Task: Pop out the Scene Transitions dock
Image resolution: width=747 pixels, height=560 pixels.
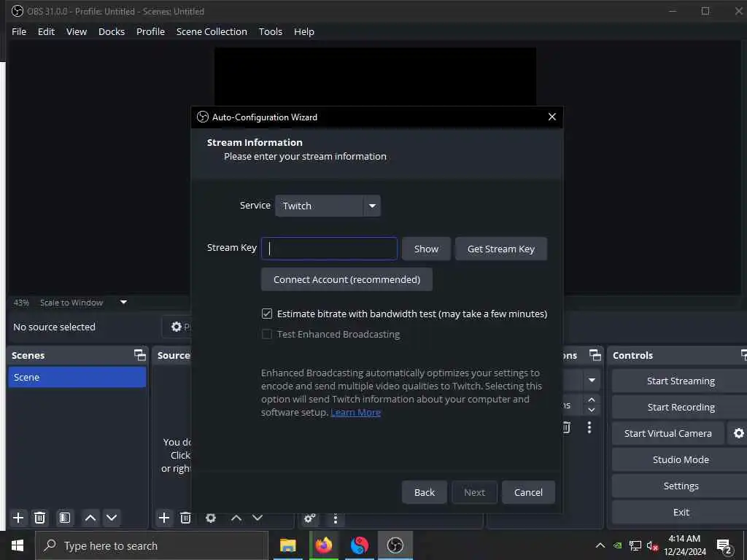Action: 595,355
